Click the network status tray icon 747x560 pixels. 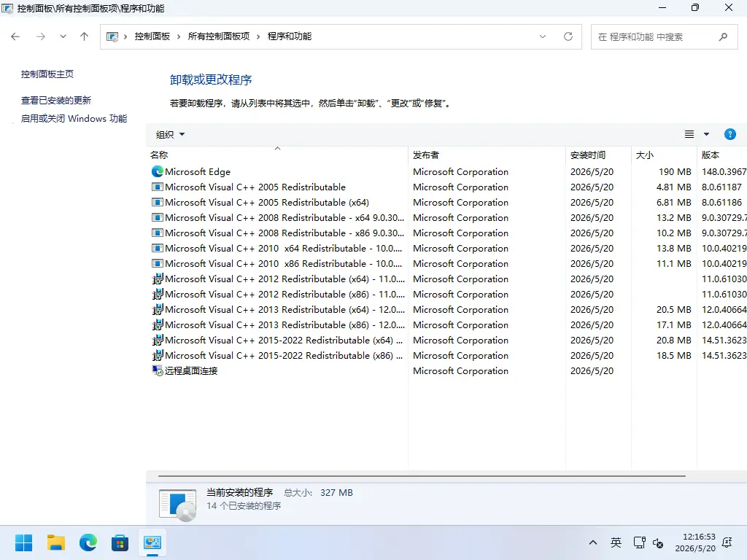639,542
